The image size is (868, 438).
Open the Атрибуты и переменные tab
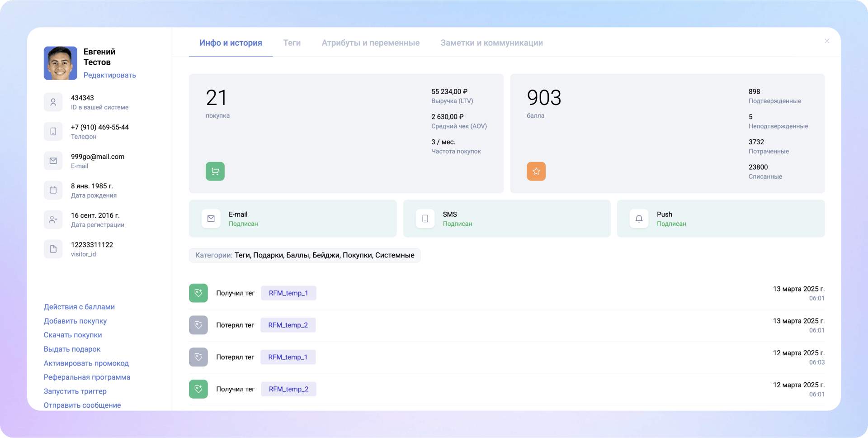click(x=370, y=43)
